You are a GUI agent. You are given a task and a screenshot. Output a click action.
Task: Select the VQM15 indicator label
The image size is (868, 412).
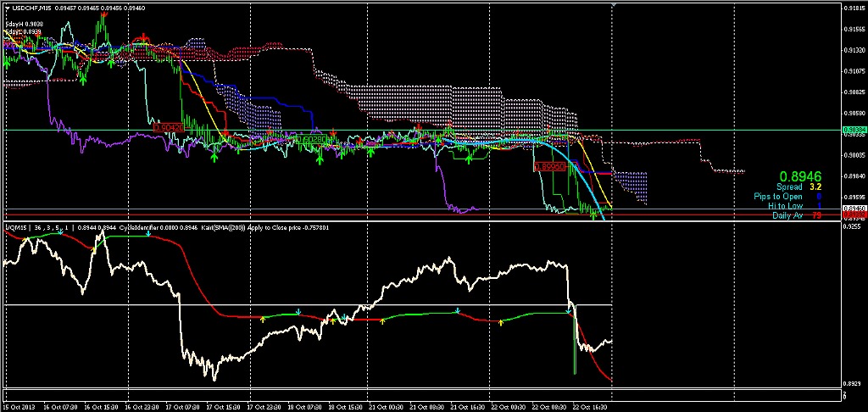(15, 228)
